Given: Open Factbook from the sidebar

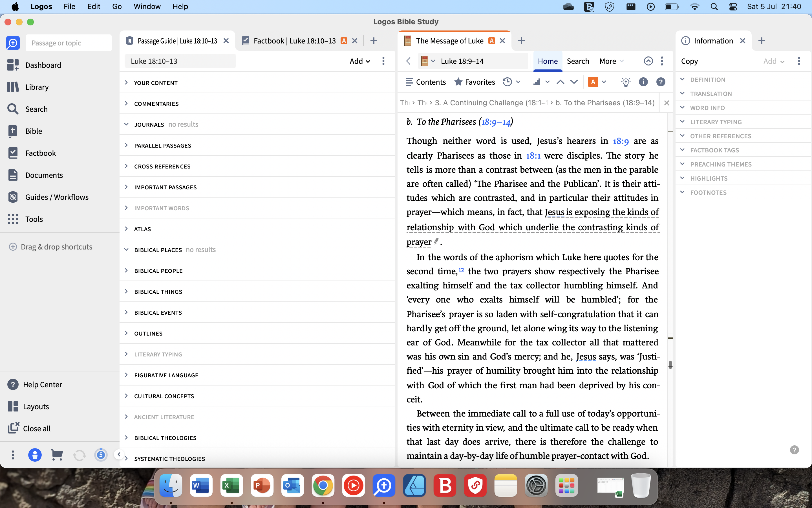Looking at the screenshot, I should pos(32,153).
